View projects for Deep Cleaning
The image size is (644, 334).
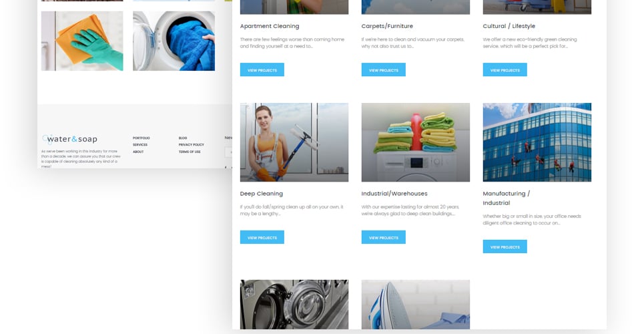click(x=262, y=237)
